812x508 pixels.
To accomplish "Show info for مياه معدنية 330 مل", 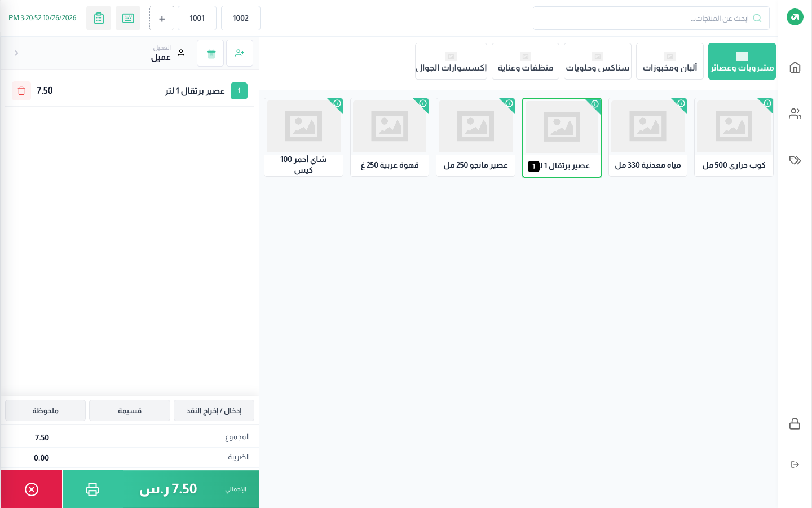I will tap(681, 103).
